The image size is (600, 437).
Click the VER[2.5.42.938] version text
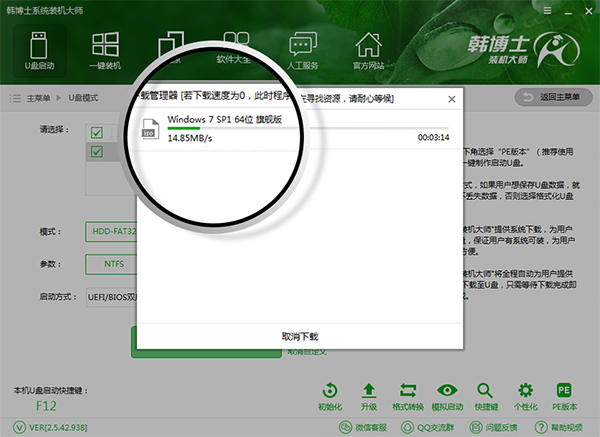pos(58,427)
